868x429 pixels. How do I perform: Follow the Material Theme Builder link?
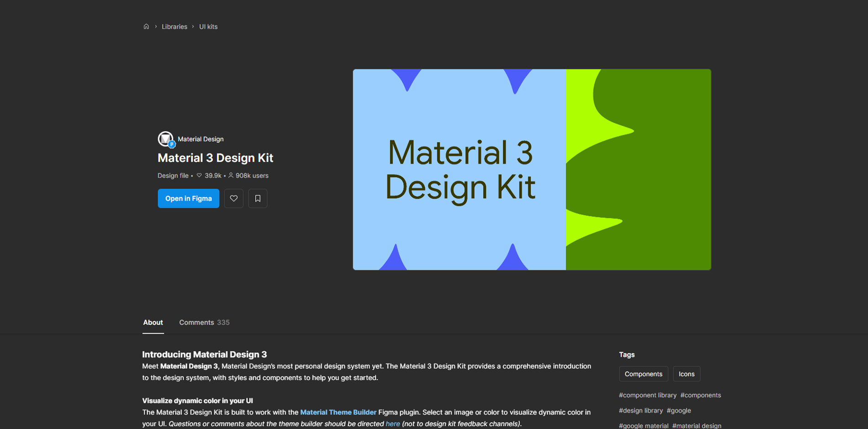pos(338,412)
